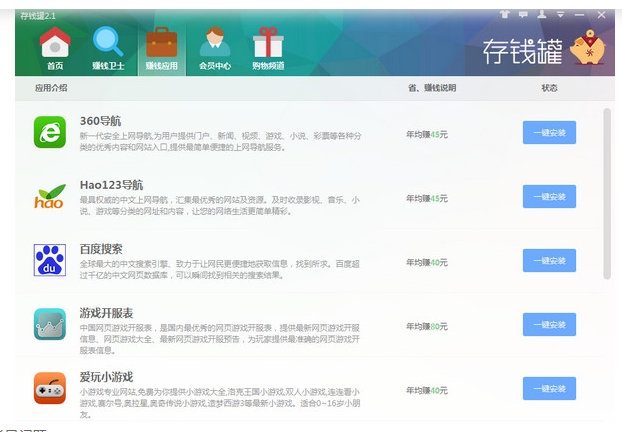Close the 存钱罐 window

pyautogui.click(x=601, y=15)
